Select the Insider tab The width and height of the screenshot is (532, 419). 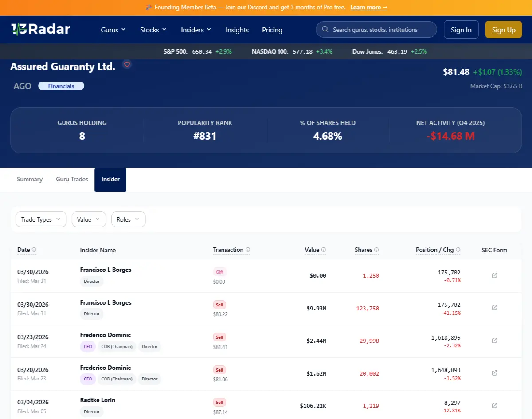click(110, 180)
